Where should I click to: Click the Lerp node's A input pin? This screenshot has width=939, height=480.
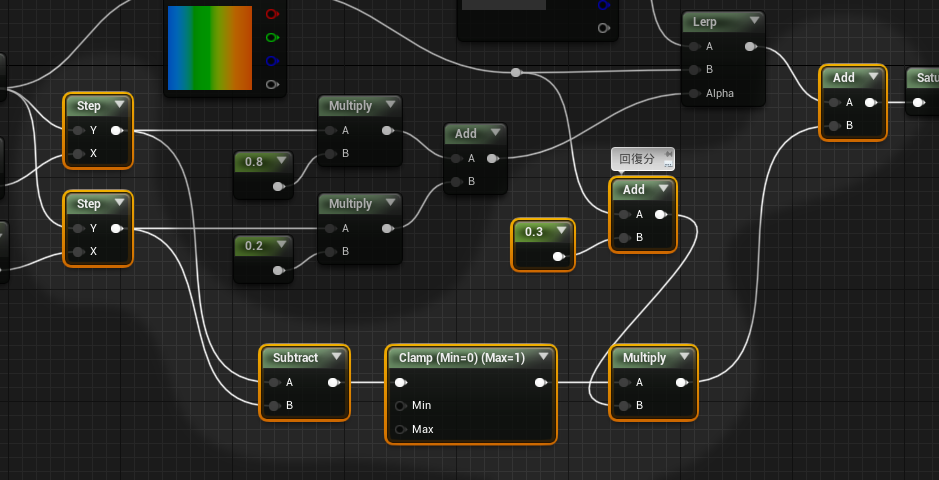pos(694,46)
